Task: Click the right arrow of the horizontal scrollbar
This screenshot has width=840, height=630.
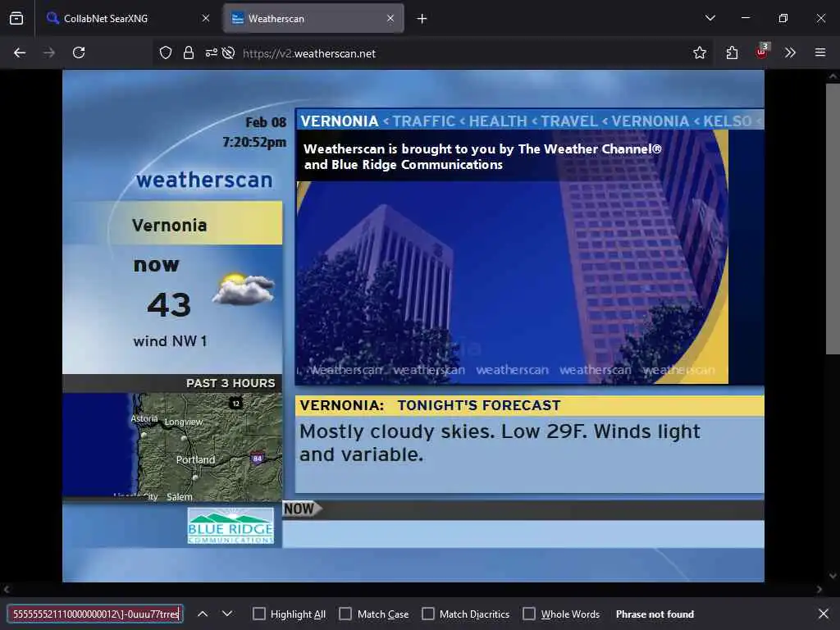Action: tap(819, 589)
